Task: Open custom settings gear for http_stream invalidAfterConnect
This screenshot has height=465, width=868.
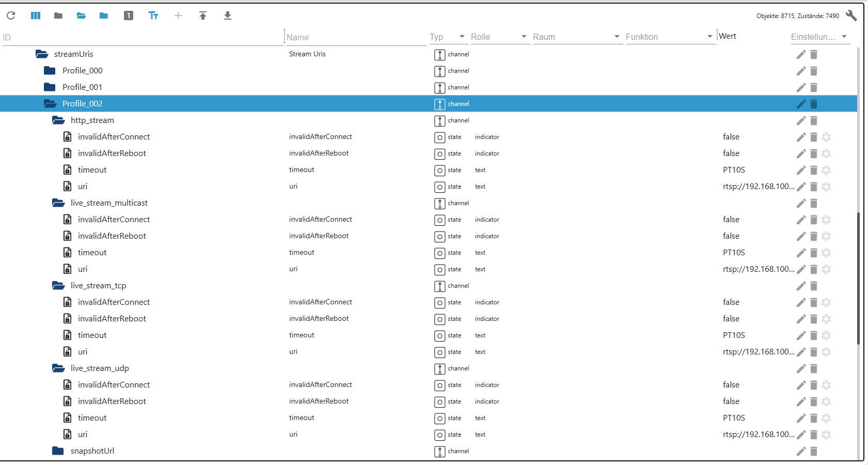Action: [x=826, y=137]
